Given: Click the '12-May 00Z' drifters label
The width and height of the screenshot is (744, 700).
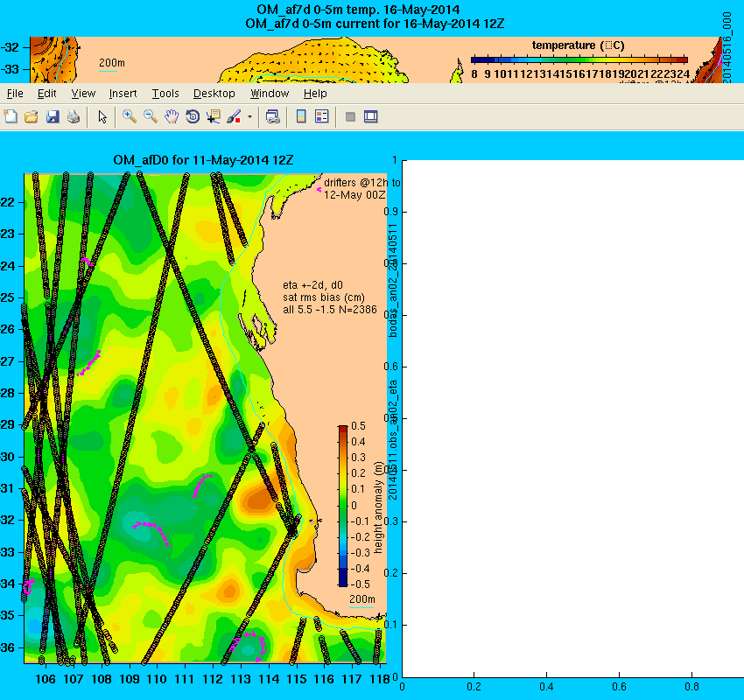Looking at the screenshot, I should (354, 195).
